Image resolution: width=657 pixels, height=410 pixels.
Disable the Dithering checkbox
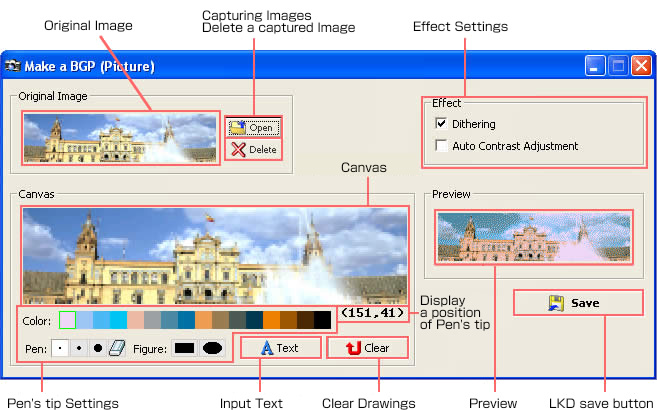point(441,124)
